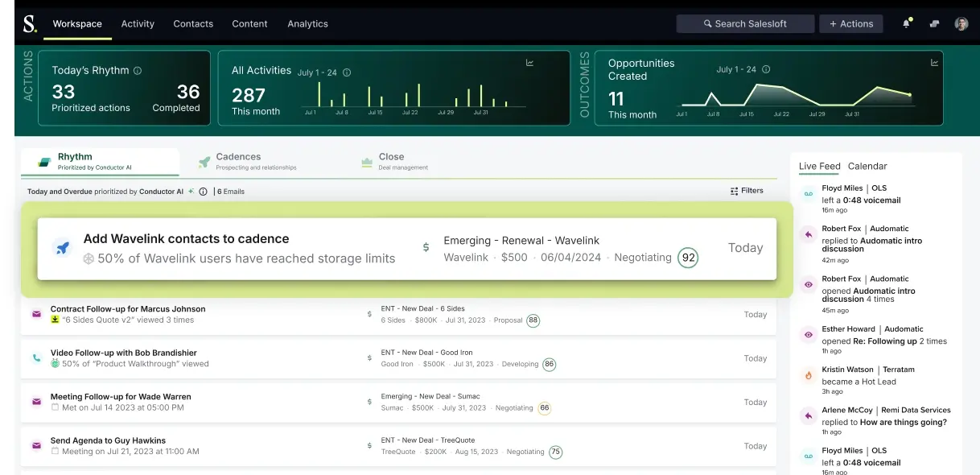Open Automatic intro discussion reply from Robert Fox
980x475 pixels.
point(871,245)
